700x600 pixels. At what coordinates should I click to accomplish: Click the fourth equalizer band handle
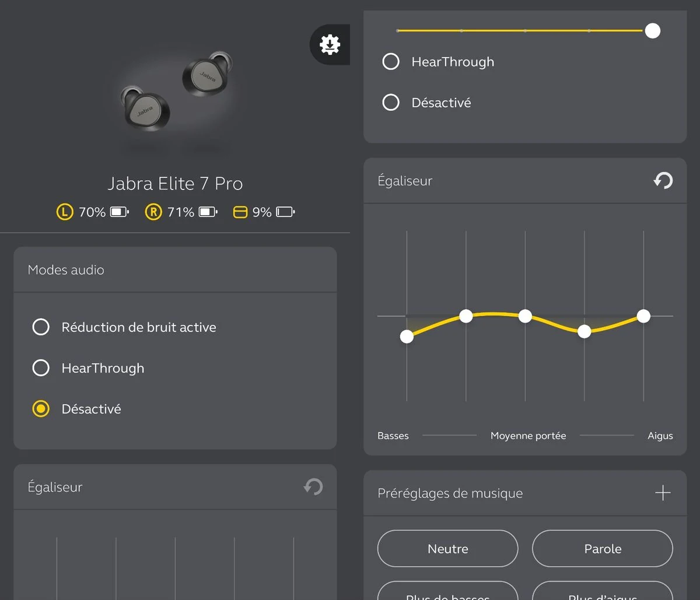pyautogui.click(x=584, y=331)
